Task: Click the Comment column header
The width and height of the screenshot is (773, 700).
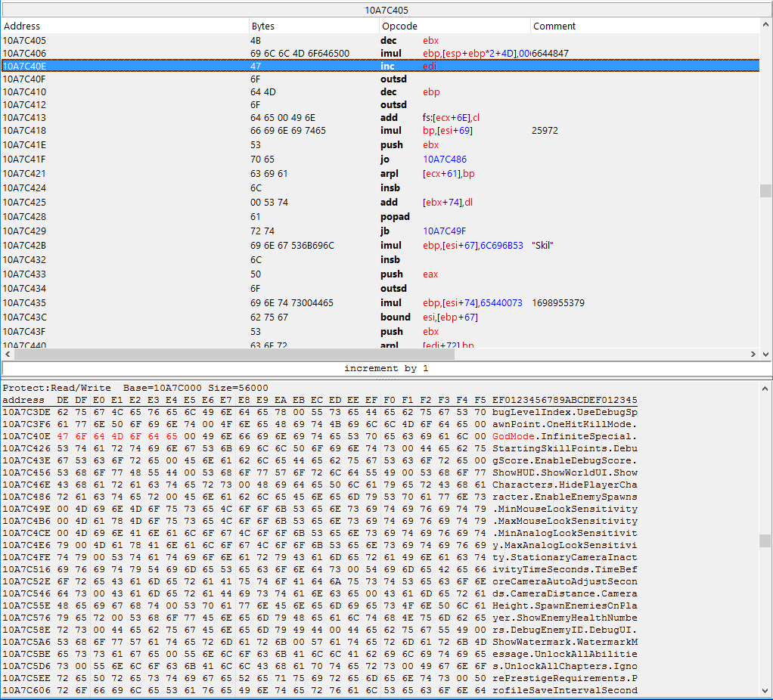Action: point(554,26)
